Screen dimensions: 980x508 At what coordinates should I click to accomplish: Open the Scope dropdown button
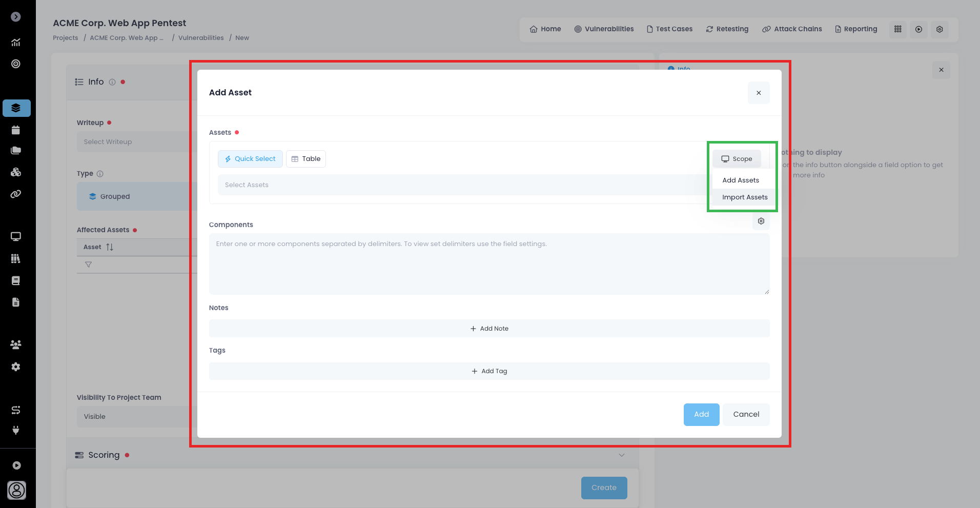point(737,159)
